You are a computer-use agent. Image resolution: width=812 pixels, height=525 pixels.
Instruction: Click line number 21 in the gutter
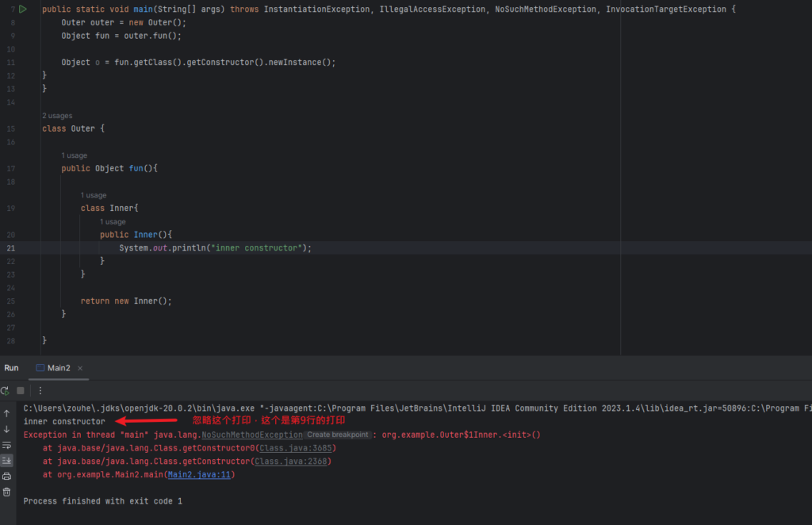(x=11, y=248)
